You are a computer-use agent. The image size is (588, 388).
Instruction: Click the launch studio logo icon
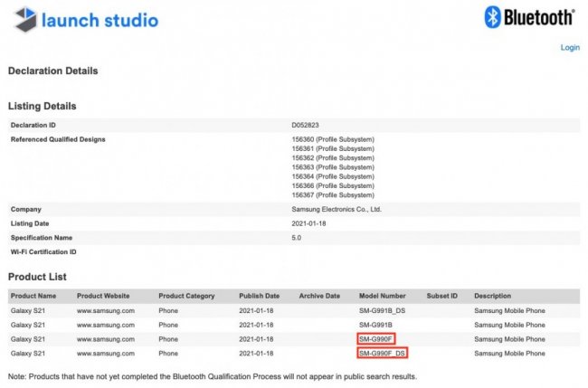[x=24, y=19]
